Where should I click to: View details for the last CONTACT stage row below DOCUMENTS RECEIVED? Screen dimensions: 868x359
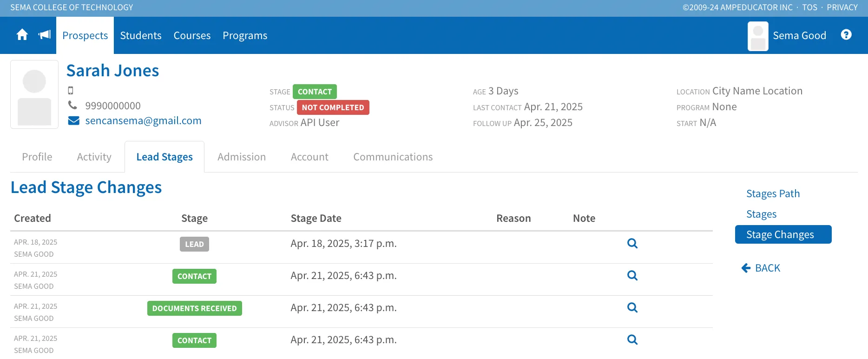point(632,339)
